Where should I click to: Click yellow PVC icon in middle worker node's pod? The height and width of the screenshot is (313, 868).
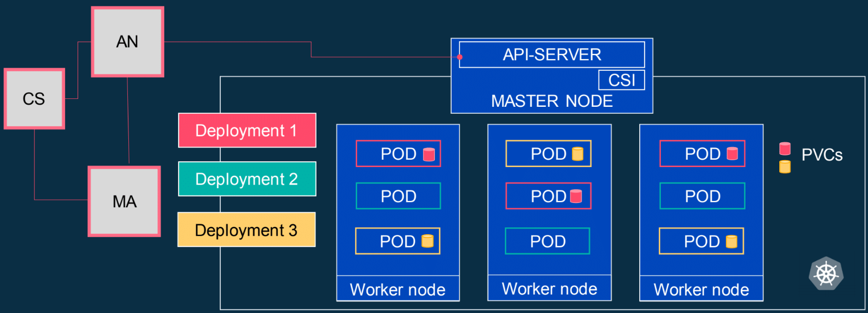[x=578, y=154]
